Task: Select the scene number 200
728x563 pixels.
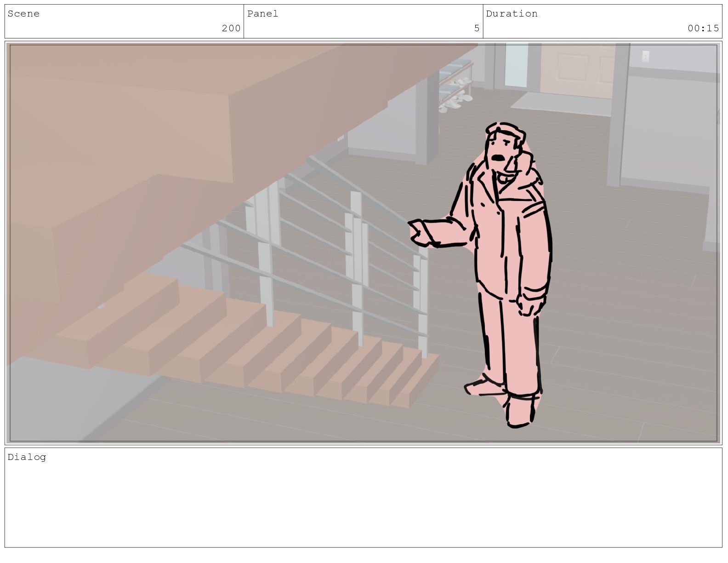Action: coord(231,29)
